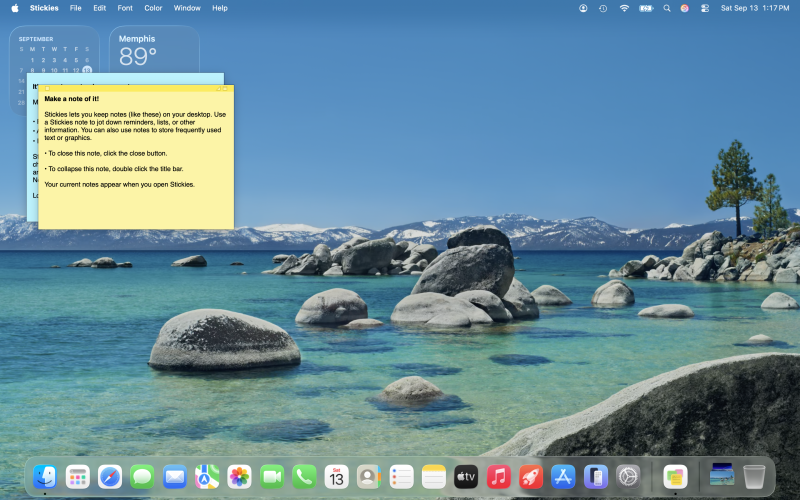Open System Settings gear icon in dock
This screenshot has width=800, height=500.
coord(627,477)
